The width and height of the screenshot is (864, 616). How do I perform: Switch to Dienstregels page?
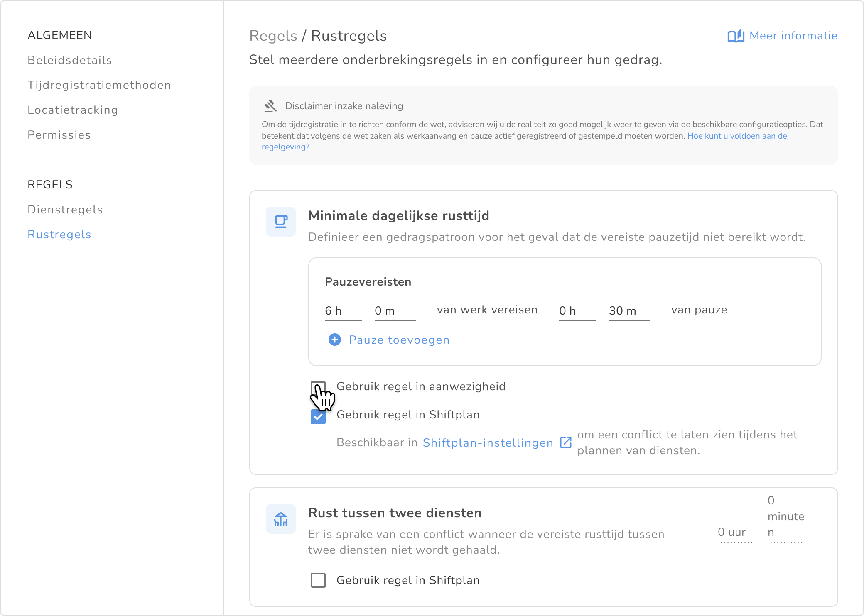65,210
